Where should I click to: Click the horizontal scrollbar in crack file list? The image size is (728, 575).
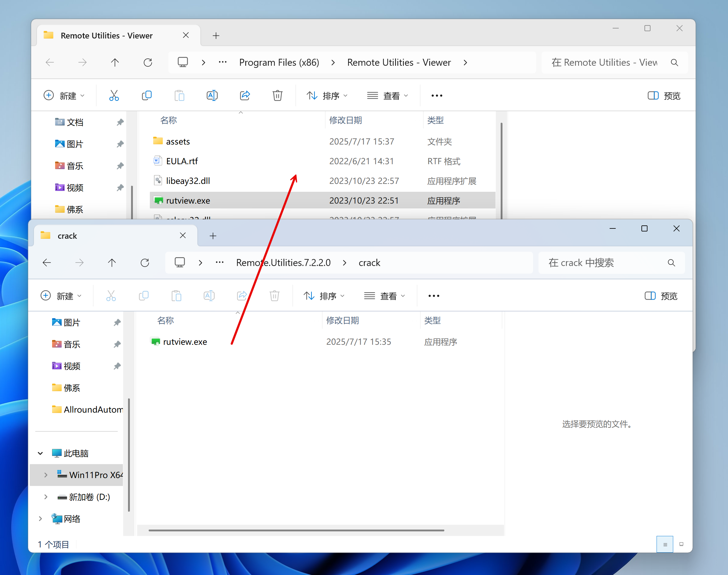pos(296,530)
